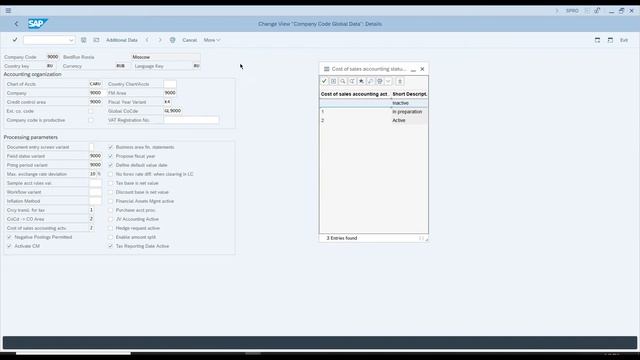Screen dimensions: 640x360
Task: Check No forex rate diff. when clearing
Action: coord(111,174)
